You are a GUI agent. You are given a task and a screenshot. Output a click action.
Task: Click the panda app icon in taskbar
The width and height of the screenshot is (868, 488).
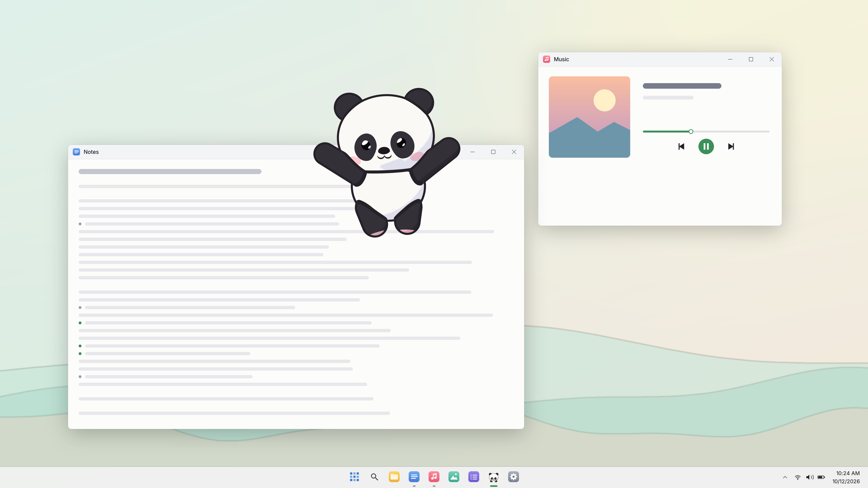pyautogui.click(x=493, y=477)
